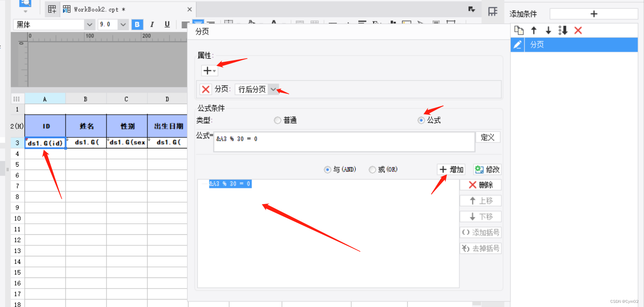Toggle italic formatting
This screenshot has width=644, height=307.
click(x=152, y=25)
